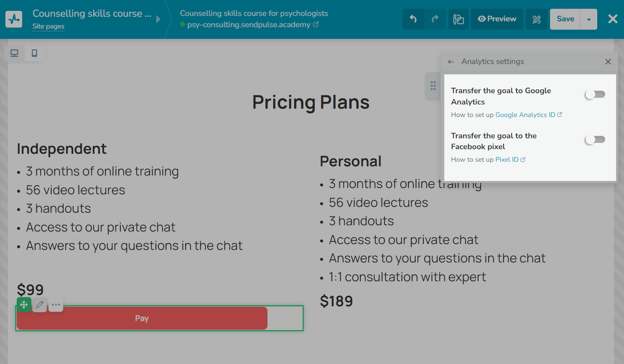Click the Preview button

pyautogui.click(x=497, y=19)
